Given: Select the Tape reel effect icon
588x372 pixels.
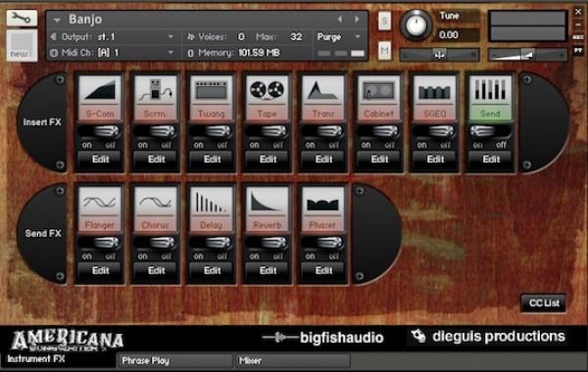Looking at the screenshot, I should [267, 90].
